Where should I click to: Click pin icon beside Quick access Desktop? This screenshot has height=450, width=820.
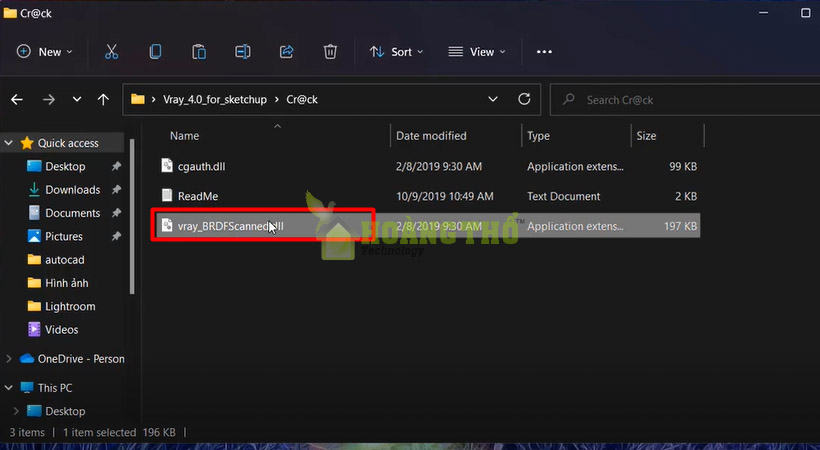coord(116,166)
